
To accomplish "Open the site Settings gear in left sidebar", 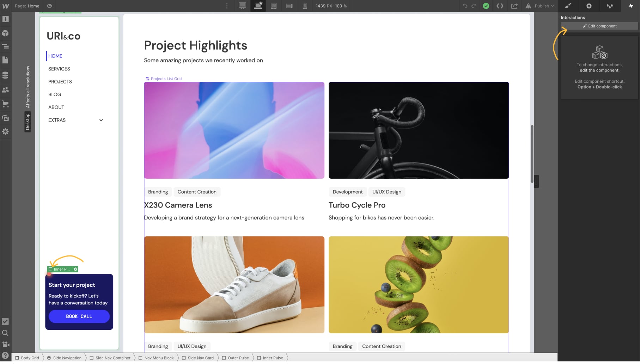I will [x=6, y=131].
